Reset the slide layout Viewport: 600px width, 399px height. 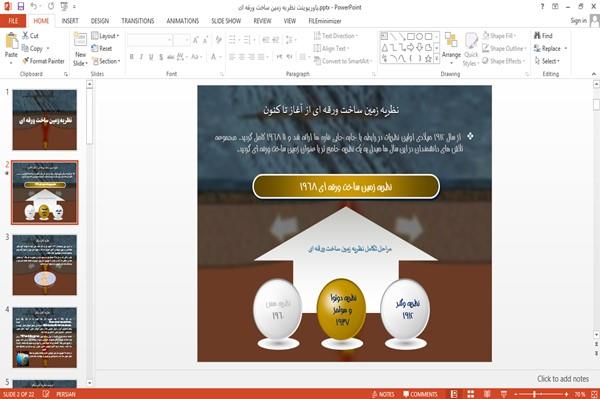[x=102, y=49]
